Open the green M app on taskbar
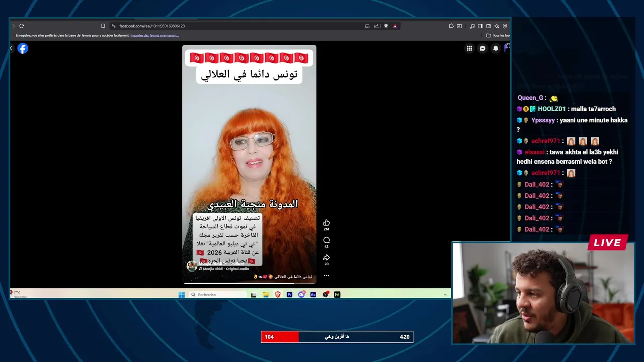Image resolution: width=644 pixels, height=362 pixels. [337, 295]
